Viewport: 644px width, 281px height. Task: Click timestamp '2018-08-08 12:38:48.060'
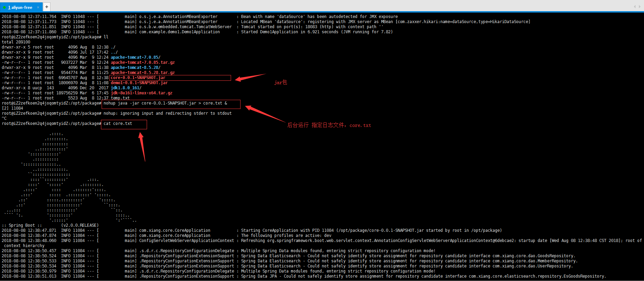click(x=29, y=241)
